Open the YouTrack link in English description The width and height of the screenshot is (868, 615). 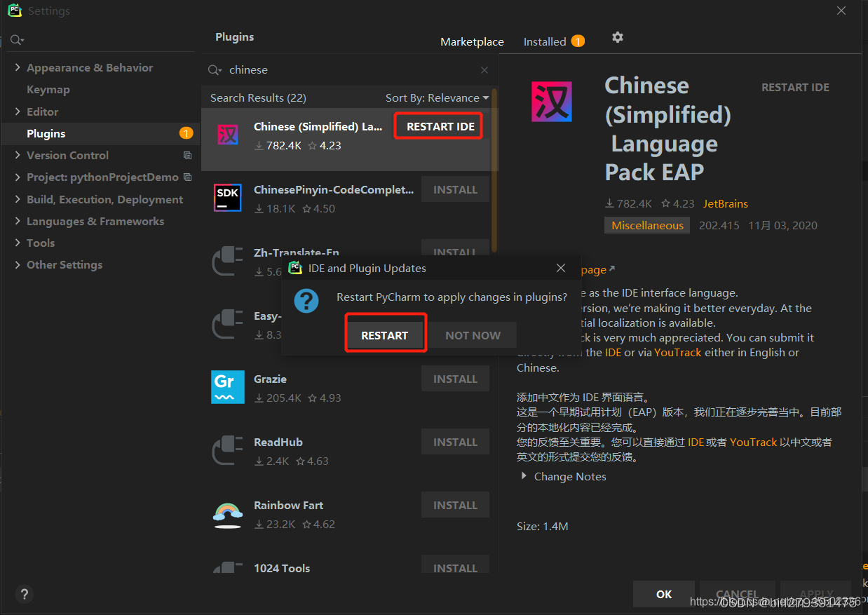(678, 352)
